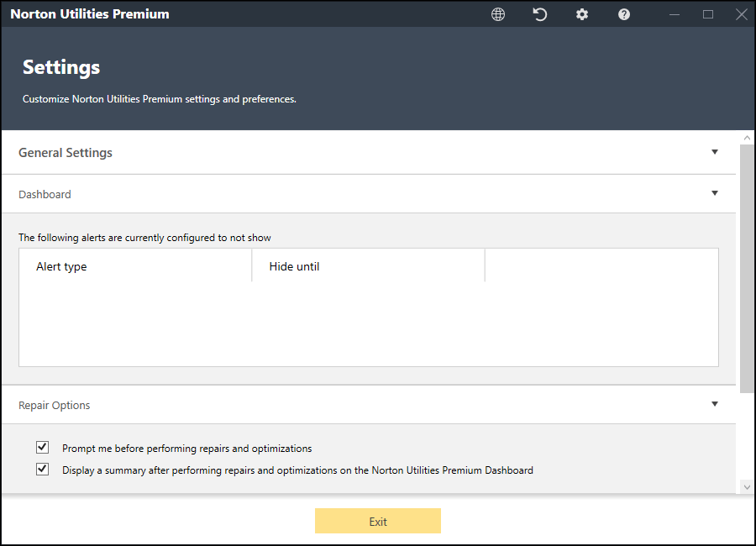
Task: Collapse the Repair Options section arrow
Action: coord(715,404)
